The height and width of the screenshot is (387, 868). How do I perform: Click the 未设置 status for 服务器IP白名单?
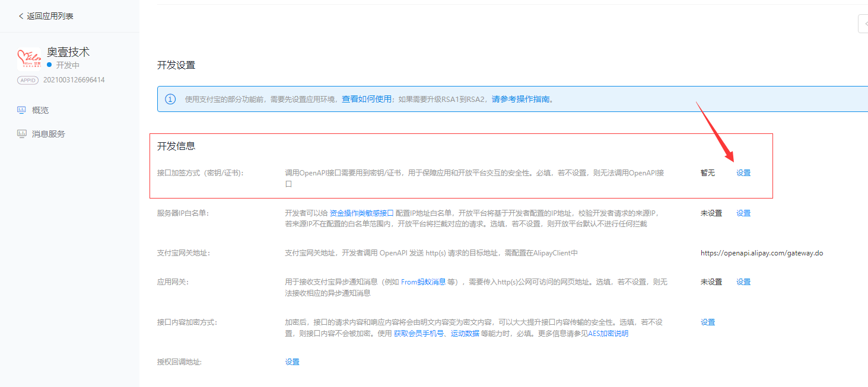[x=711, y=213]
